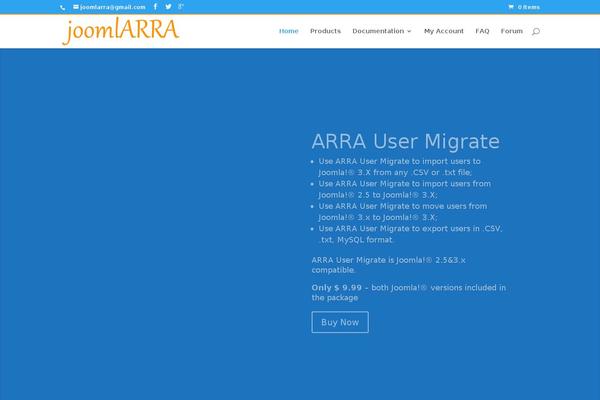Navigate to the Forum page
Viewport: 600px width, 400px height.
coord(511,31)
